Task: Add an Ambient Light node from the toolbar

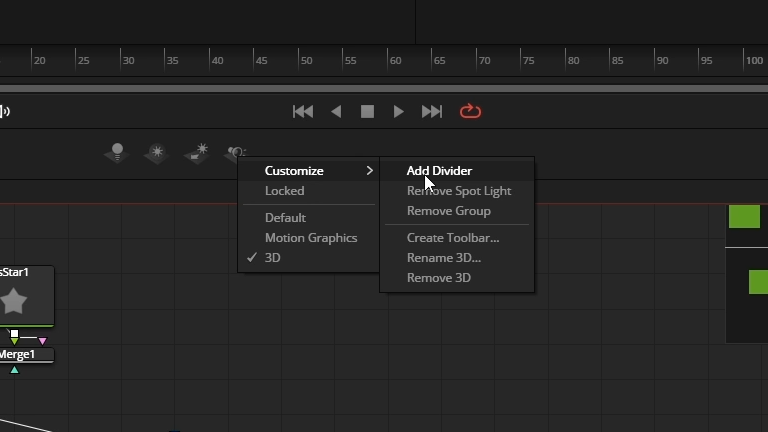Action: 157,153
